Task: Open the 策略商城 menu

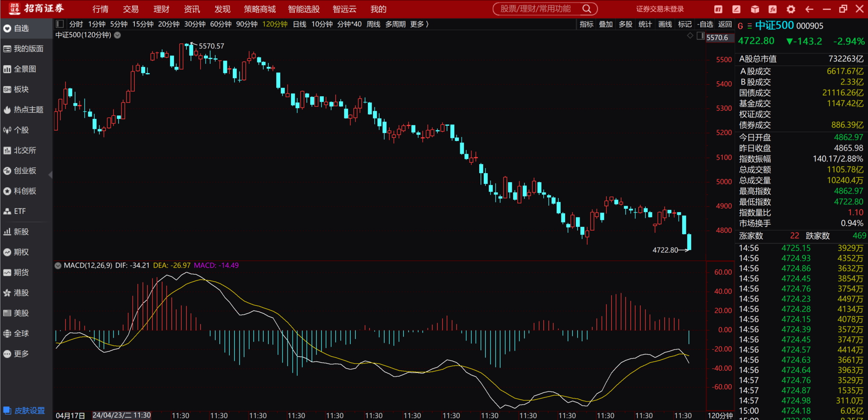Action: [260, 9]
